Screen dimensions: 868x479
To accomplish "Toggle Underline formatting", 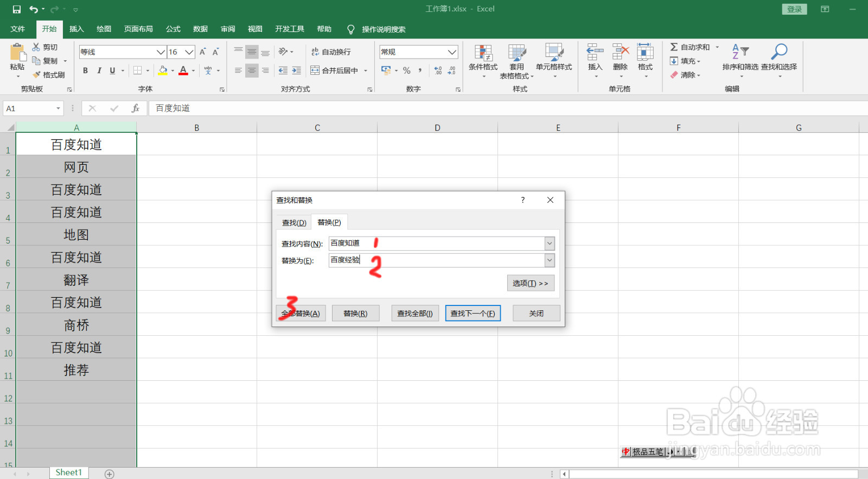I will (x=112, y=71).
